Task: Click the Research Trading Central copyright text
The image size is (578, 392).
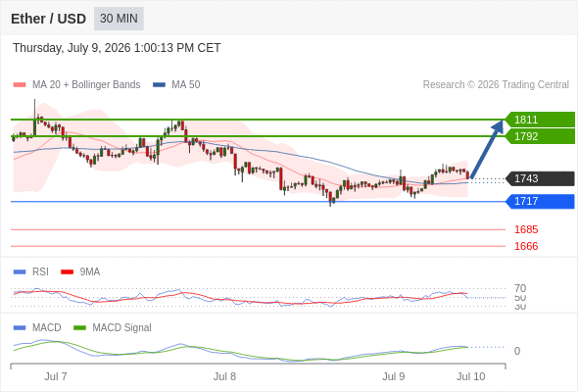Action: coord(496,85)
